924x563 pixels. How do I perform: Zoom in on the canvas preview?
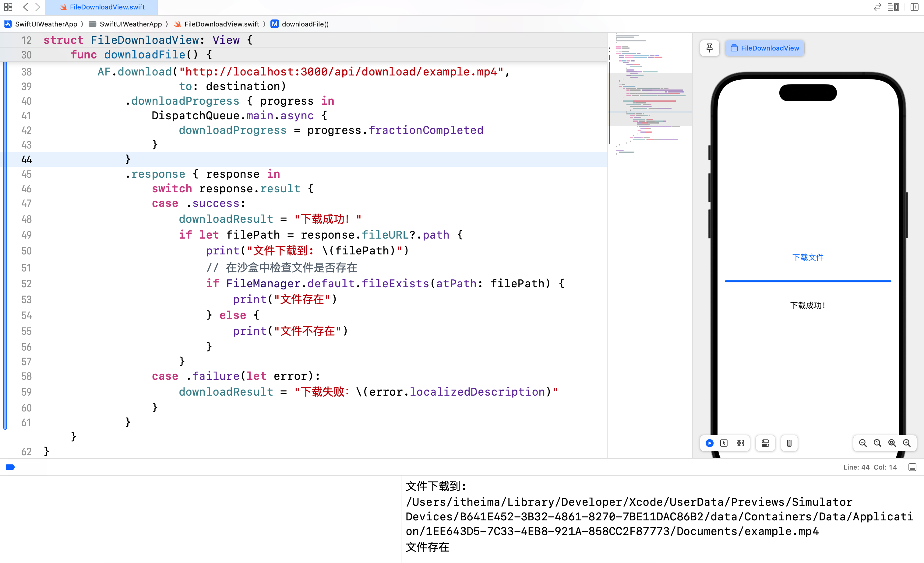[907, 443]
